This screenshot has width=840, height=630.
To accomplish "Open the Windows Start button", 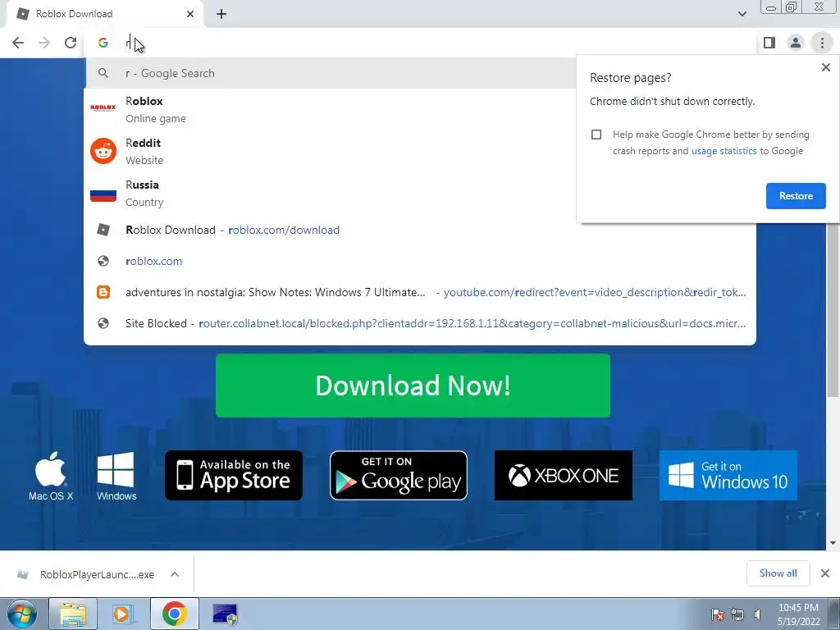I will (x=22, y=614).
